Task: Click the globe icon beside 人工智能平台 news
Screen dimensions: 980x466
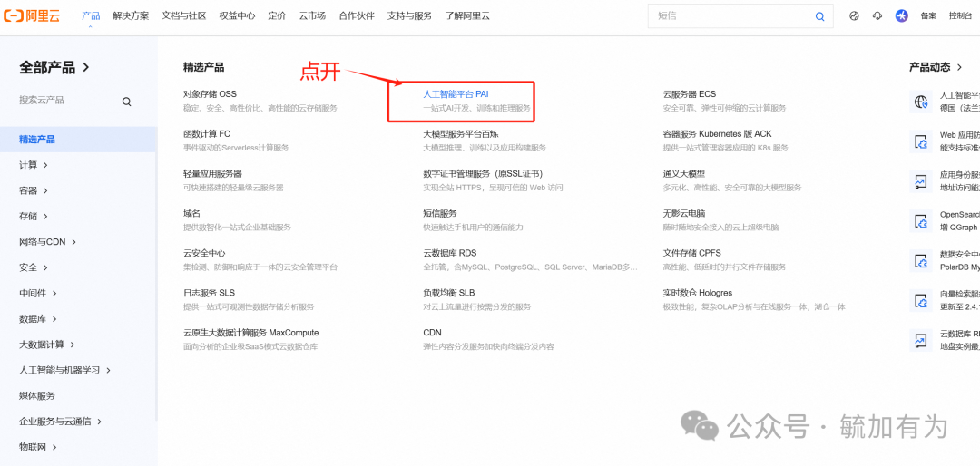Action: [x=920, y=102]
